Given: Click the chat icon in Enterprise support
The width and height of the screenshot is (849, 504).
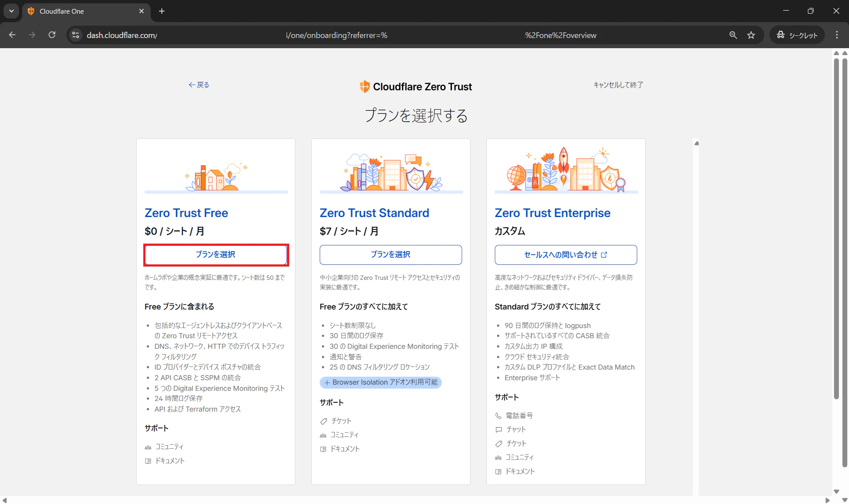Looking at the screenshot, I should tap(499, 430).
